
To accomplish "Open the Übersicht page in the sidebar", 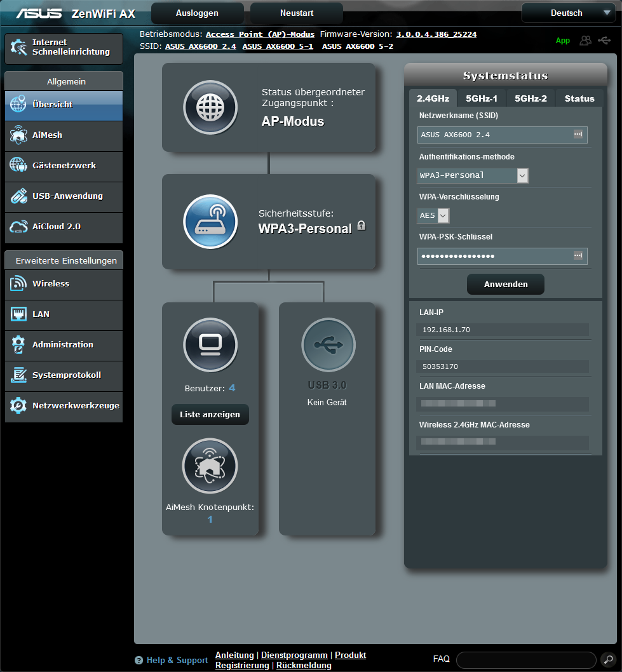I will 64,105.
